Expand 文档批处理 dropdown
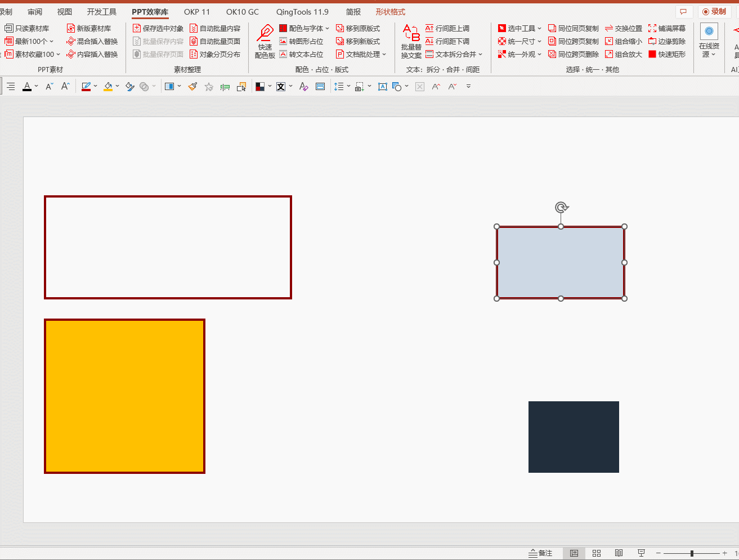 click(x=384, y=54)
